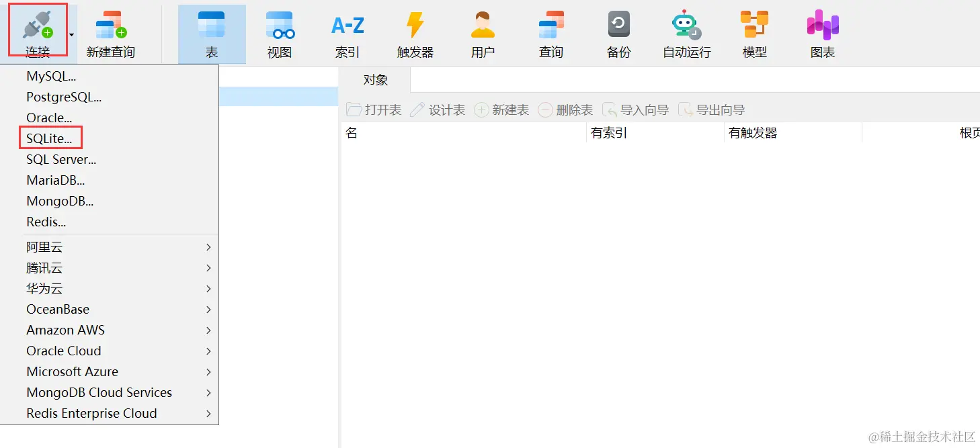
Task: Open the 图表 chart icon
Action: pyautogui.click(x=823, y=26)
